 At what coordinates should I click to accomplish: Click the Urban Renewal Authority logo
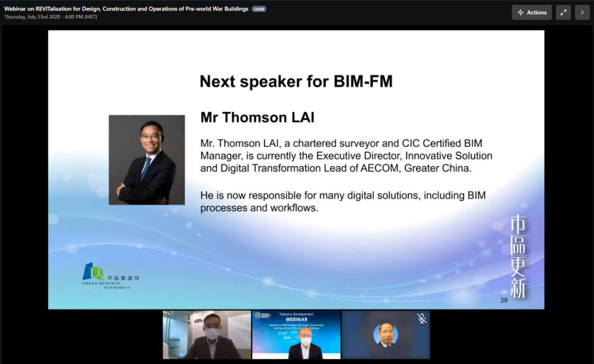pyautogui.click(x=111, y=275)
